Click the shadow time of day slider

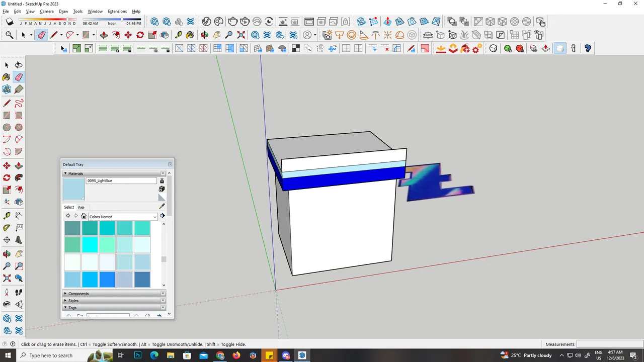click(112, 20)
